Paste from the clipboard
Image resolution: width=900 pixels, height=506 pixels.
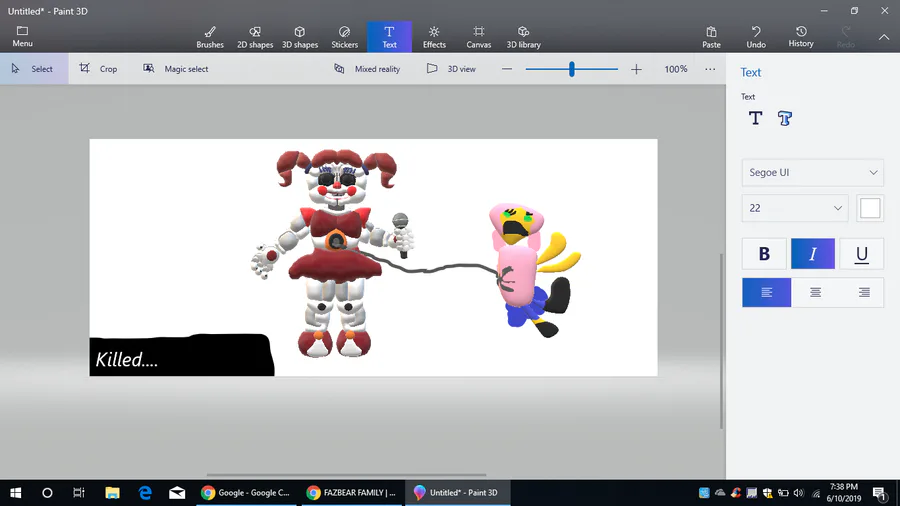(x=711, y=37)
